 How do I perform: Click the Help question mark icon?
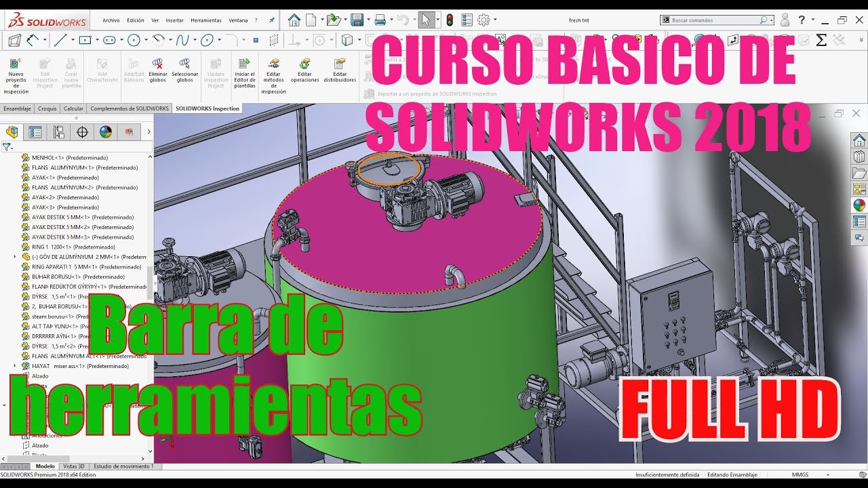[802, 20]
